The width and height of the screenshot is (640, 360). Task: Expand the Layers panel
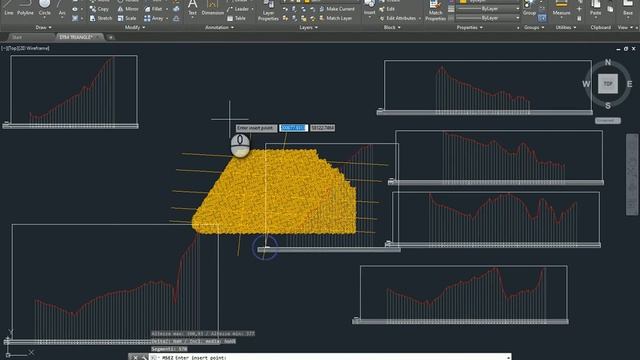[308, 27]
